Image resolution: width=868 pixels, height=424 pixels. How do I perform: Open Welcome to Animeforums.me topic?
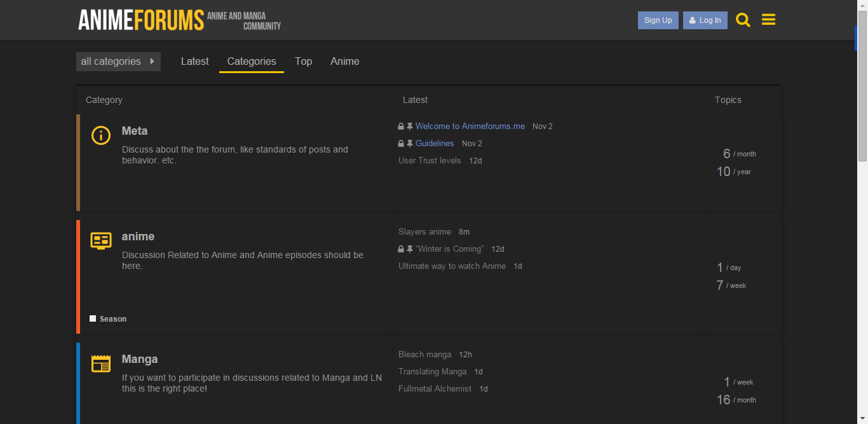[x=470, y=127]
